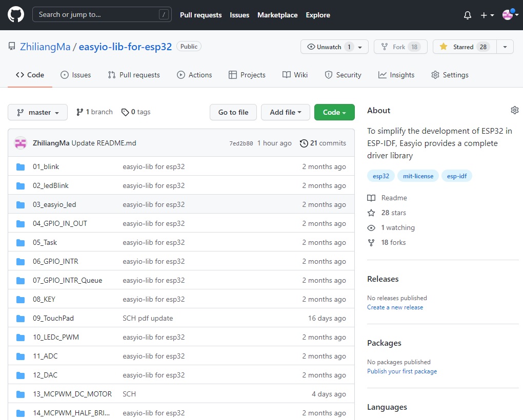Click Publish your first package link
This screenshot has height=420, width=523.
(x=402, y=371)
